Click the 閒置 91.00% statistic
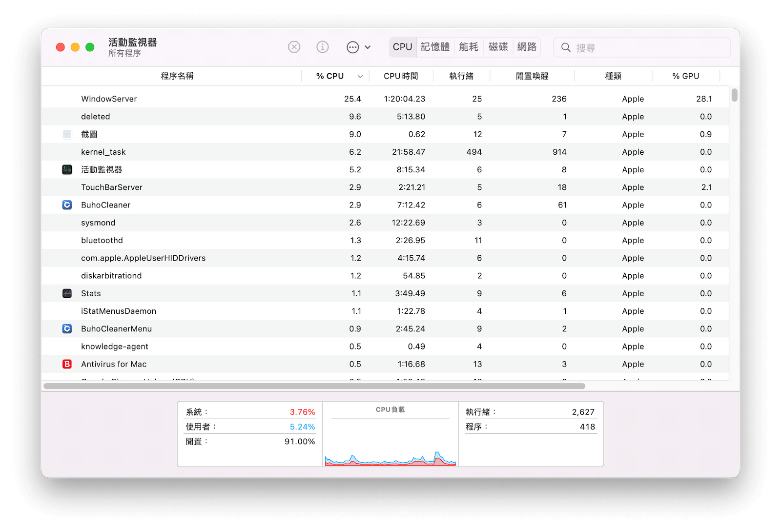Screen dimensions: 781x532 [x=250, y=441]
